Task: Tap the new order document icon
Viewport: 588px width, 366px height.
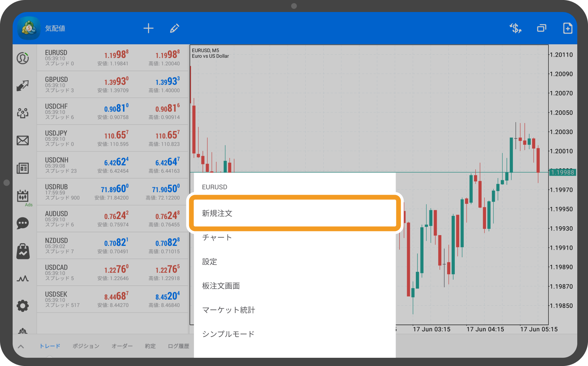Action: pyautogui.click(x=567, y=28)
